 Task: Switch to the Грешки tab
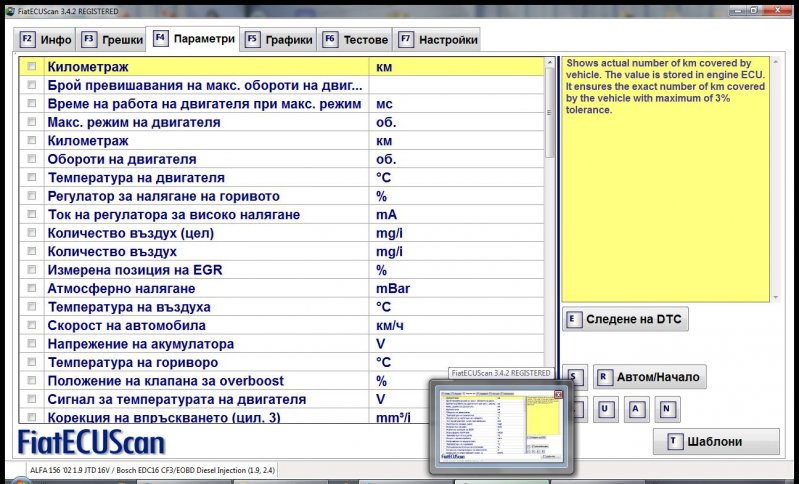(110, 40)
